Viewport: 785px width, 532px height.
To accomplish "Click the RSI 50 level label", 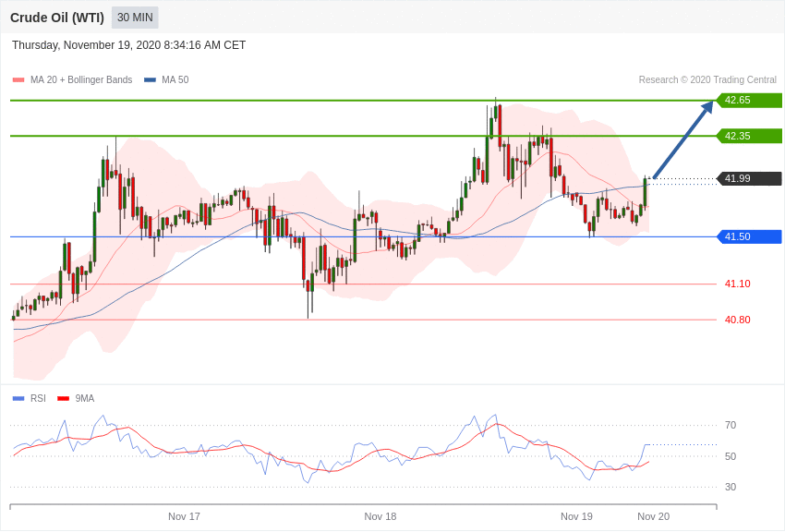I will [731, 456].
